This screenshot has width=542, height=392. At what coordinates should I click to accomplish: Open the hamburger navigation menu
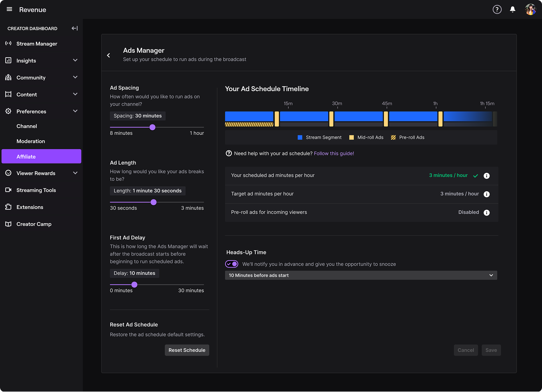pos(9,9)
